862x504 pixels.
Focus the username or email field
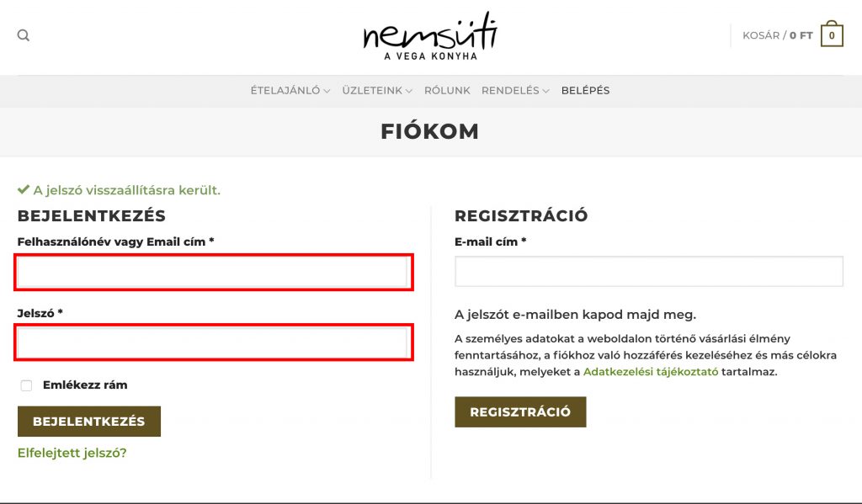coord(215,273)
